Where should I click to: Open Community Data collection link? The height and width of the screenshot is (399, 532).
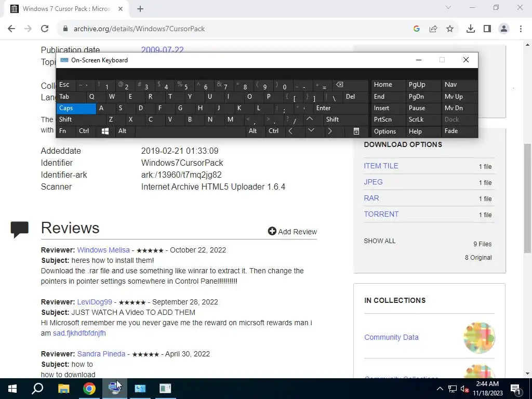click(x=391, y=337)
